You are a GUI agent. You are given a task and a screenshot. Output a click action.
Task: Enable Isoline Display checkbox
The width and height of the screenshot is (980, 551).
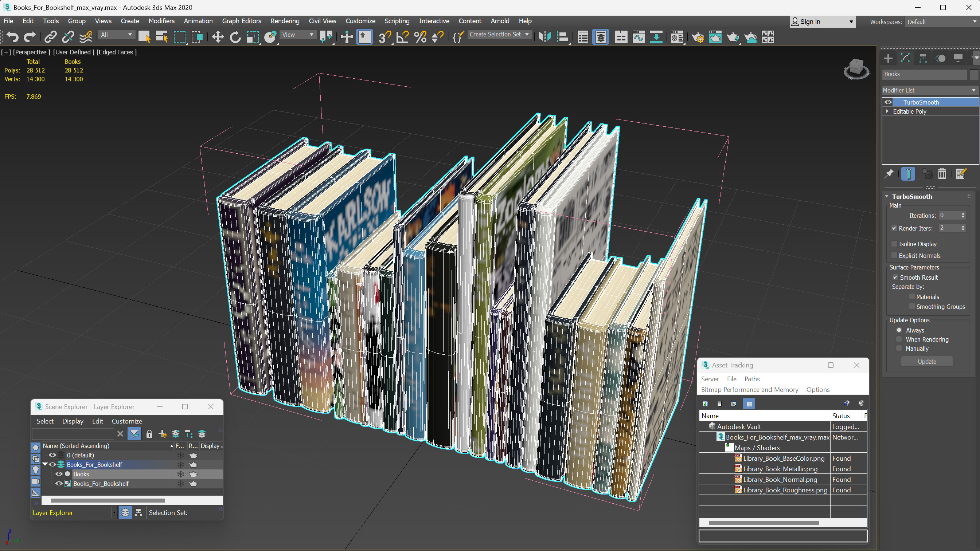coord(894,244)
